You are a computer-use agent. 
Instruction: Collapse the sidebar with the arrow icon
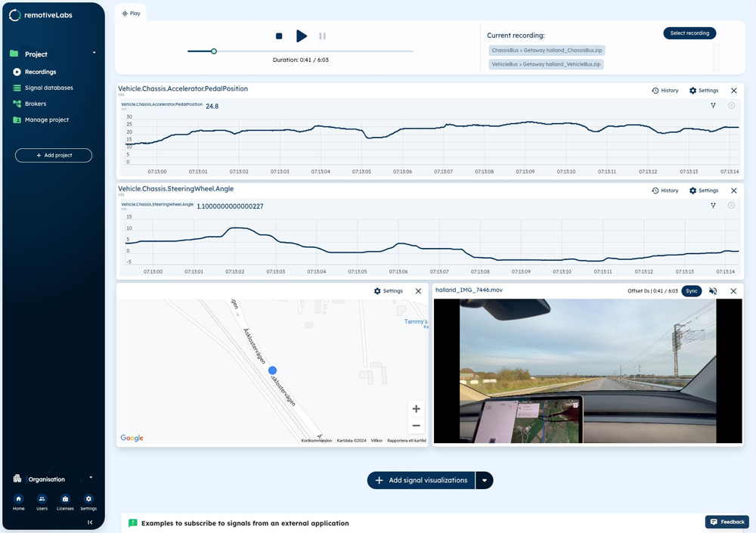point(90,522)
